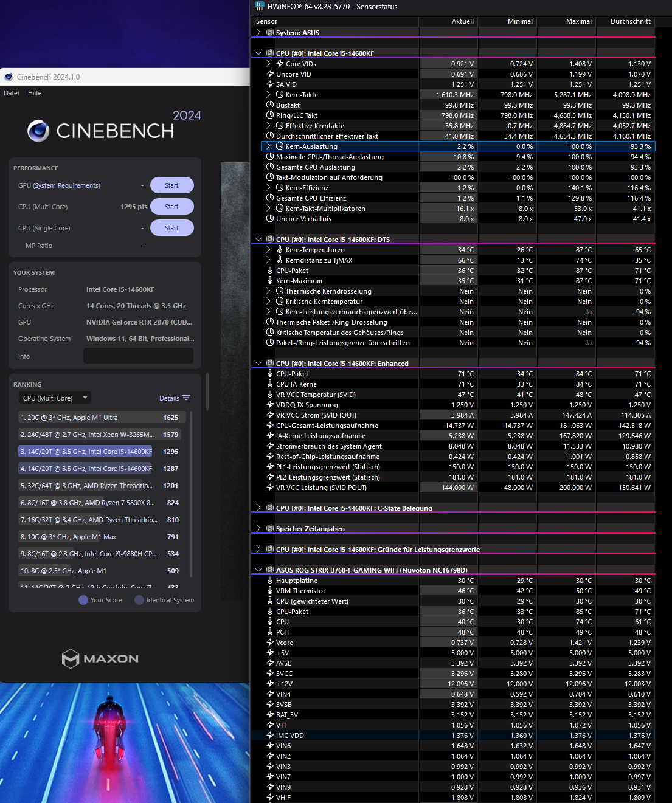The height and width of the screenshot is (803, 672).
Task: Open the Datei menu in Cinebench
Action: pyautogui.click(x=11, y=93)
